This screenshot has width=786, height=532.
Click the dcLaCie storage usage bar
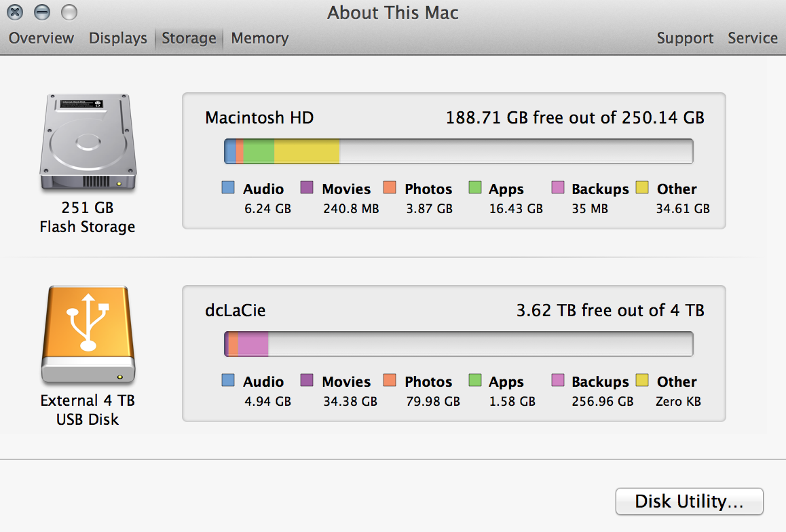click(x=458, y=344)
